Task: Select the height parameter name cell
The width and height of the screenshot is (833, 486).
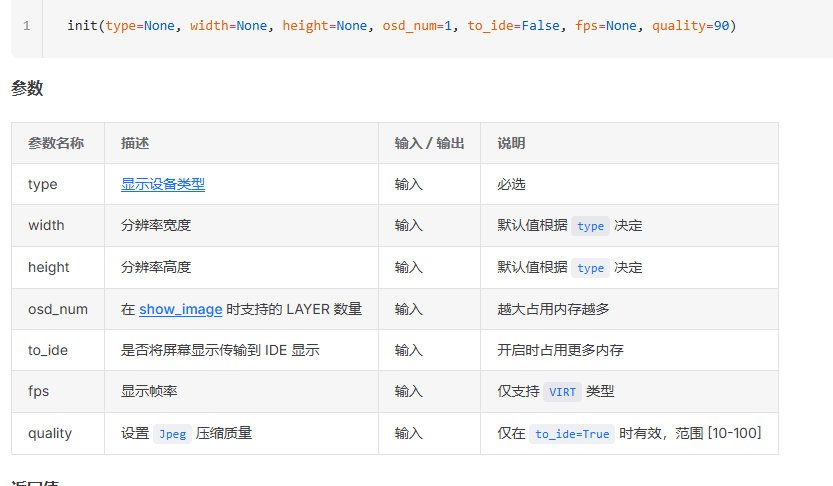Action: coord(58,267)
